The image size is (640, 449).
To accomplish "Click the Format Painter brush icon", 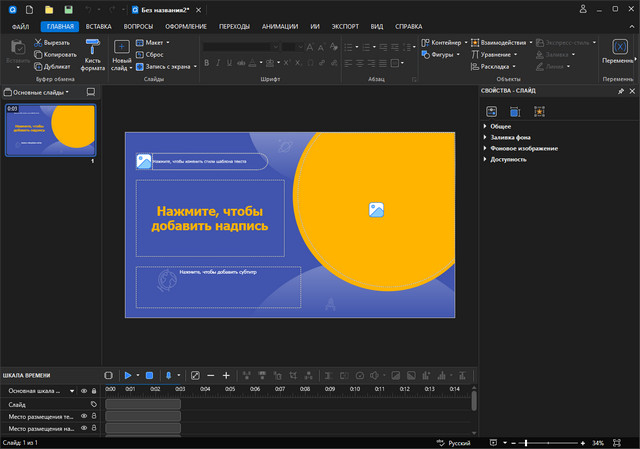I will 93,46.
